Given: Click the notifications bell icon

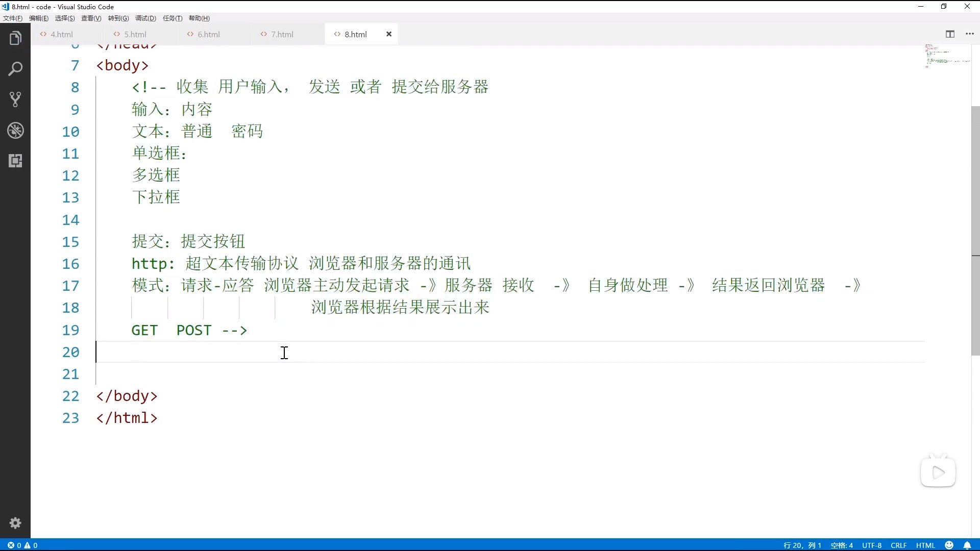Looking at the screenshot, I should point(967,545).
